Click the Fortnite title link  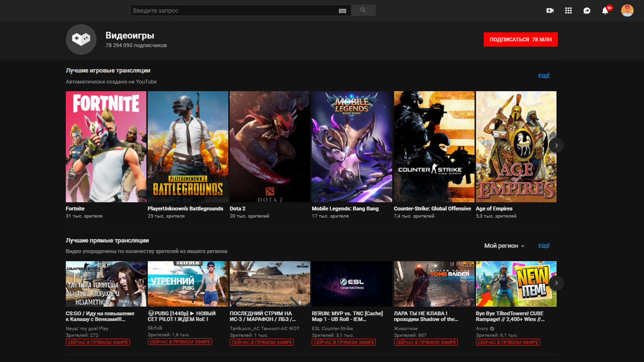click(75, 209)
